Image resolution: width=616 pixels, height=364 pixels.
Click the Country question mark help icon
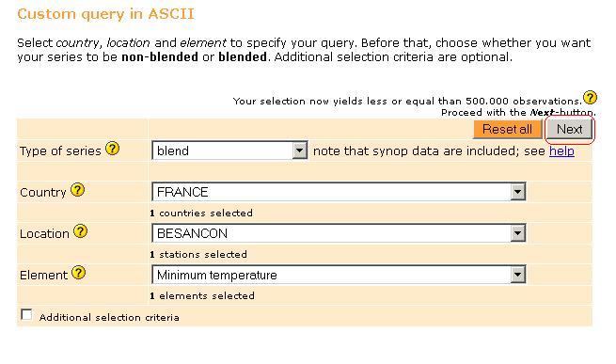[78, 190]
